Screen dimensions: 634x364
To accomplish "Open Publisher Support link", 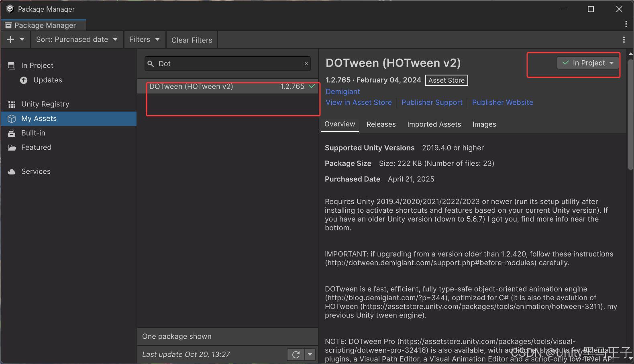I will (432, 102).
